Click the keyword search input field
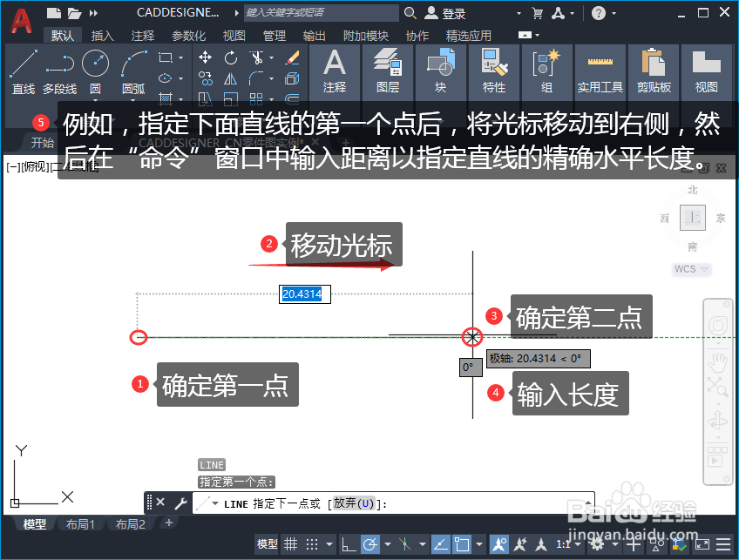The image size is (739, 560). (322, 13)
